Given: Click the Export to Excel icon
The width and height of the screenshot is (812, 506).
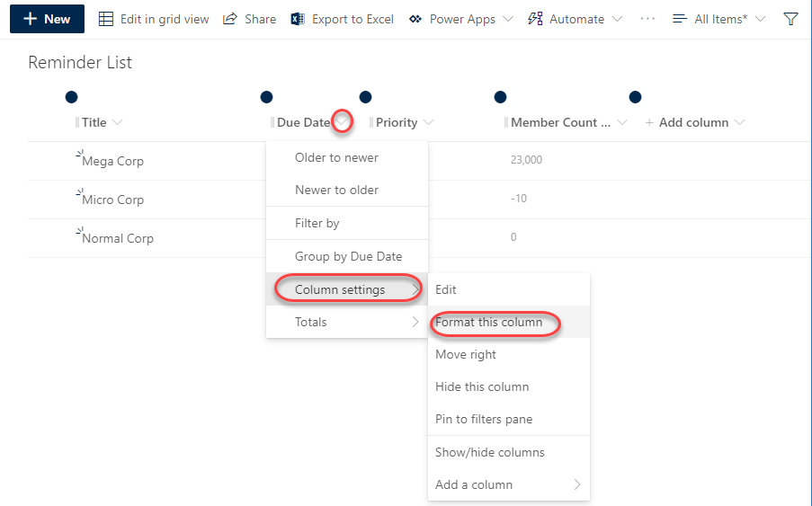Looking at the screenshot, I should coord(298,19).
